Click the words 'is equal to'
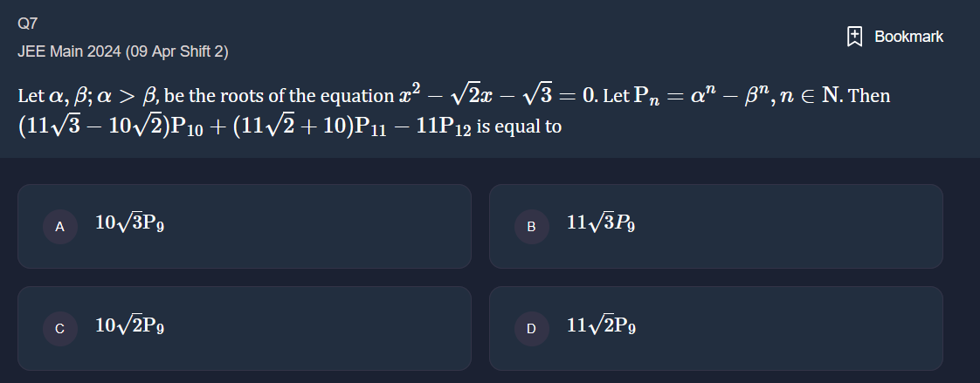 pyautogui.click(x=520, y=127)
